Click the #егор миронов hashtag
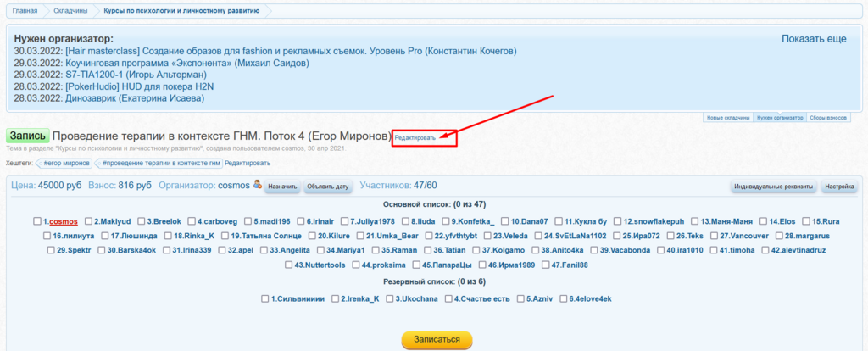The image size is (868, 351). [67, 163]
